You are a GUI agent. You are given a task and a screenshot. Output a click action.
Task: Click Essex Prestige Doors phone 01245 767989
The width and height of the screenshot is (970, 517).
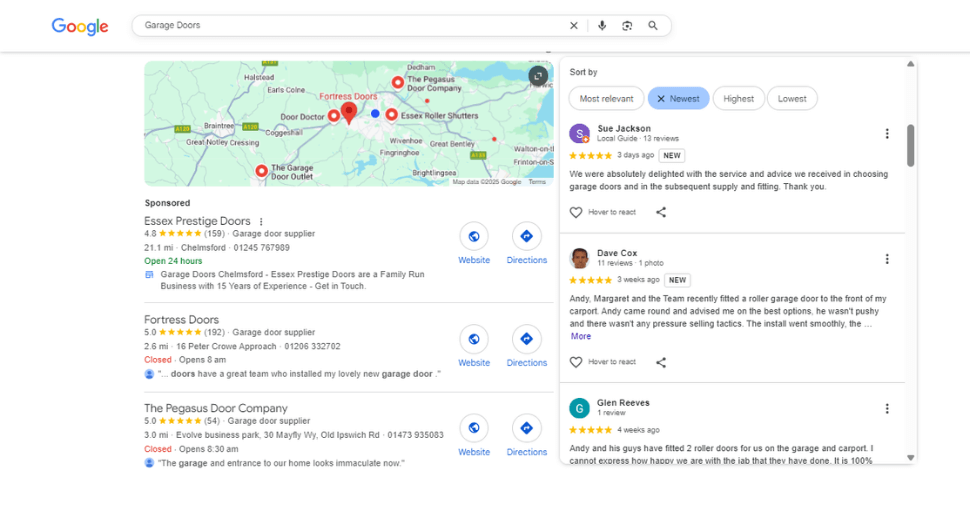click(x=262, y=247)
